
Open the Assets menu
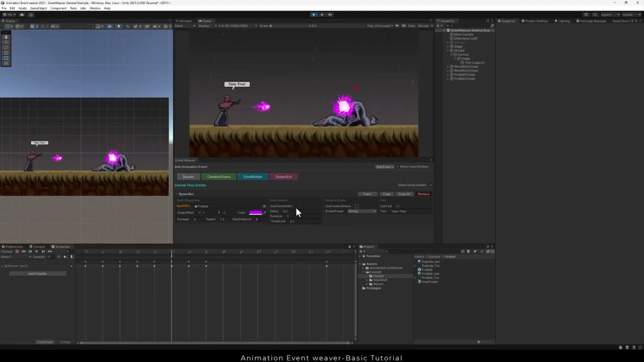[x=22, y=9]
